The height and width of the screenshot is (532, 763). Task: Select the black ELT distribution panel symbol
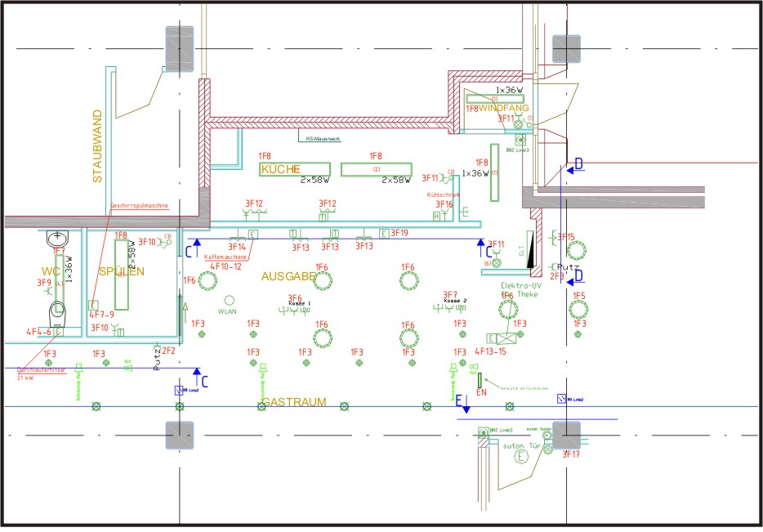530,249
